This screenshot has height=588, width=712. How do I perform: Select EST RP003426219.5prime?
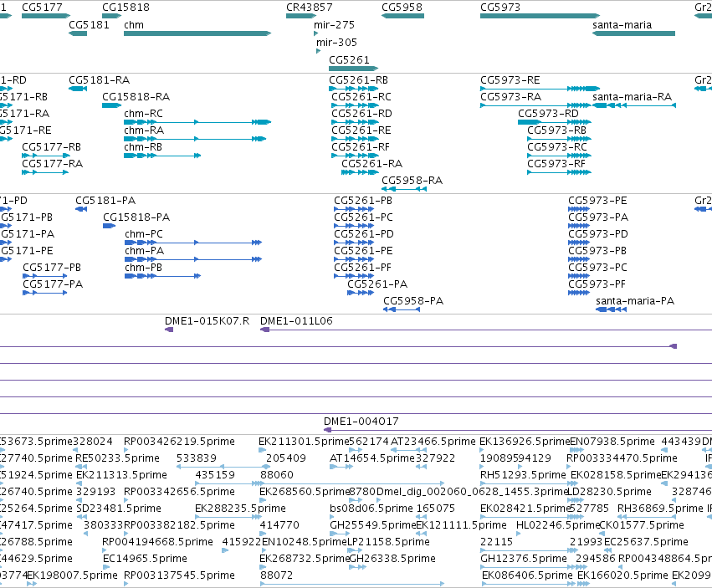point(179,442)
